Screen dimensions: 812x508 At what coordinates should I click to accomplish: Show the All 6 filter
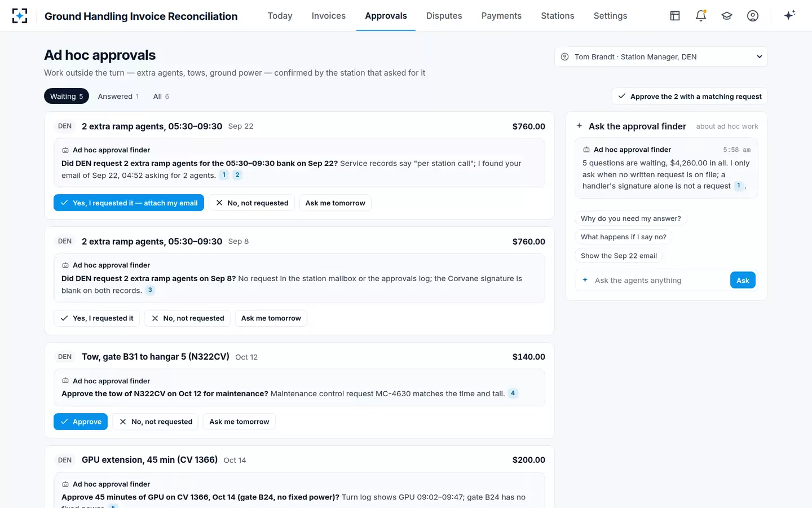(161, 97)
